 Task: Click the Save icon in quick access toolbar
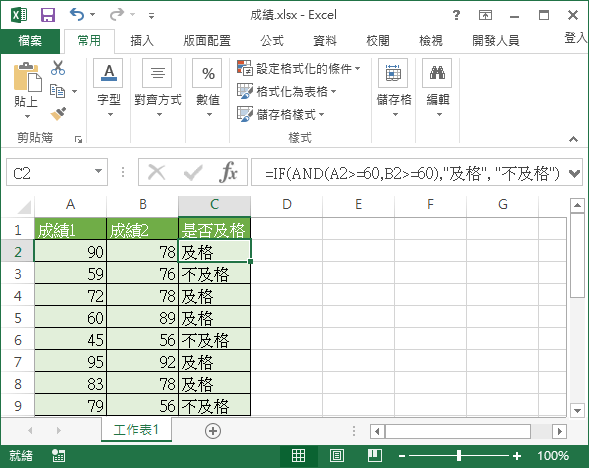(48, 15)
